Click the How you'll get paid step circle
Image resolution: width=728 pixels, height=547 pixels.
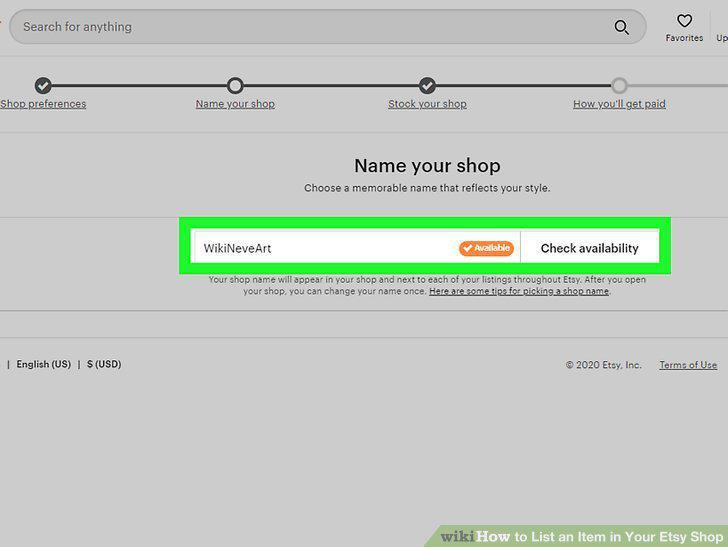point(619,85)
